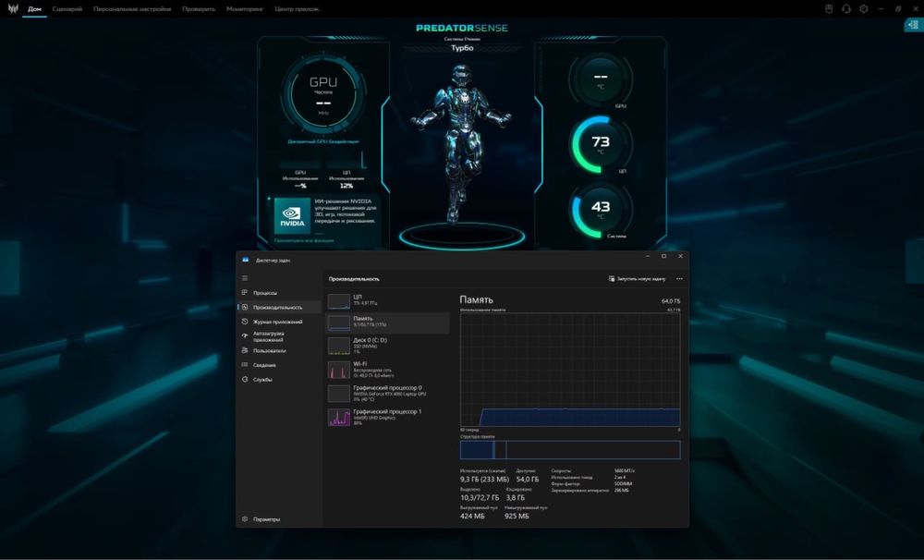Image resolution: width=924 pixels, height=560 pixels.
Task: Click the Просмотреть все функции link
Action: [304, 240]
